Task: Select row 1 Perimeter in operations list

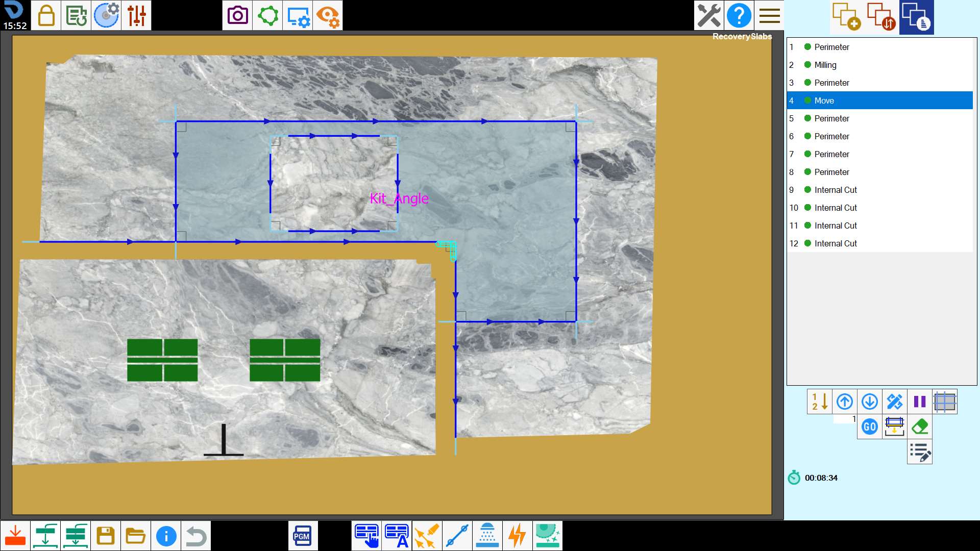Action: [x=880, y=47]
